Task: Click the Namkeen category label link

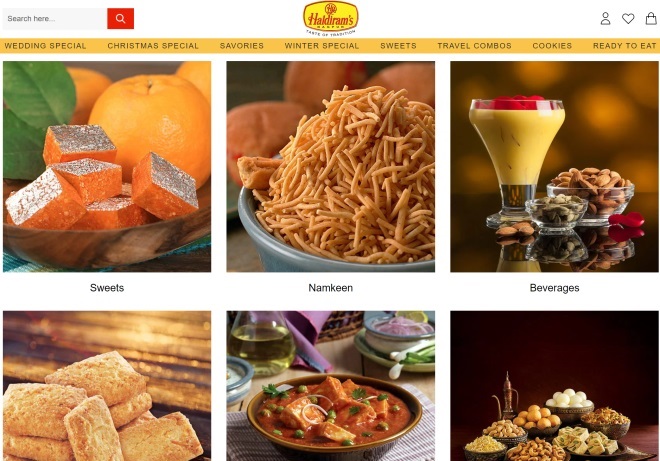Action: [330, 288]
